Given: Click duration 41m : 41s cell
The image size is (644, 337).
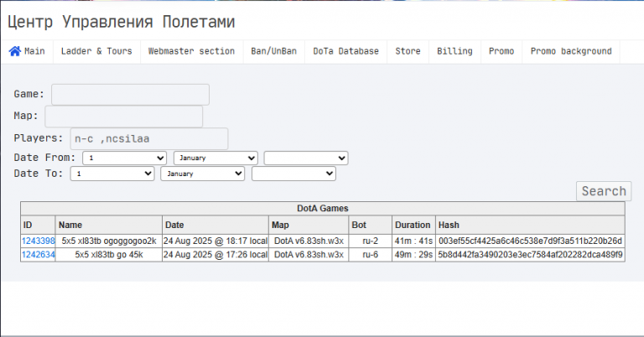Looking at the screenshot, I should pos(413,241).
